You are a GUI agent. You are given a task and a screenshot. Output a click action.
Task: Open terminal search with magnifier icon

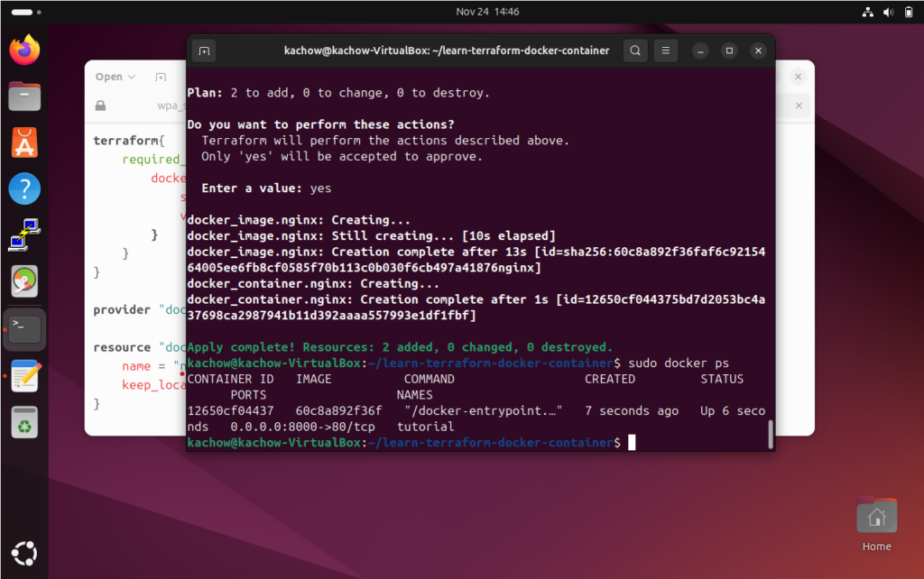[x=635, y=51]
